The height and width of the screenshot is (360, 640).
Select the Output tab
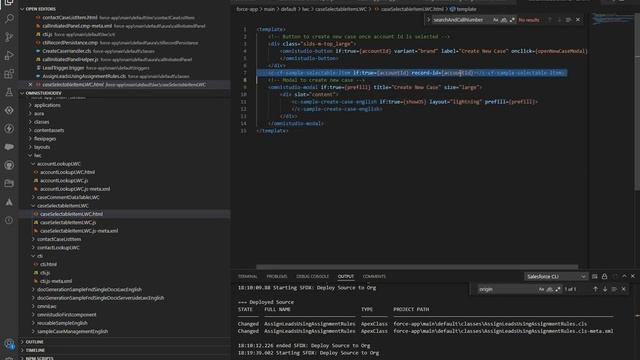pyautogui.click(x=345, y=276)
